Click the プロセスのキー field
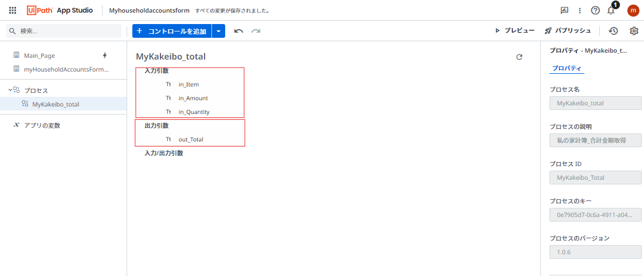The height and width of the screenshot is (276, 644). pos(595,214)
